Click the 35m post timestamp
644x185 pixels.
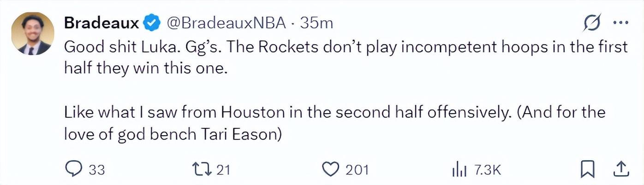click(316, 23)
